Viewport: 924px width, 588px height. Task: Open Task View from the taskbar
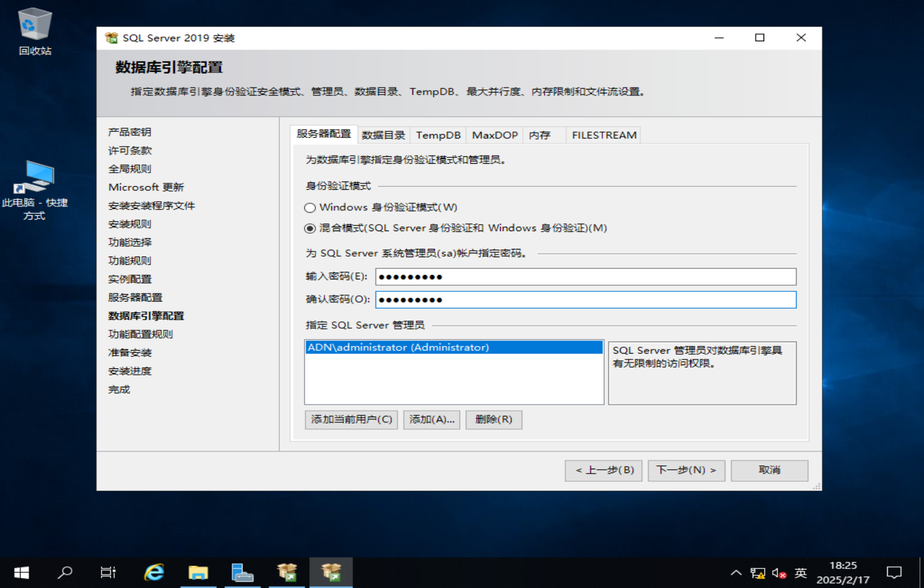pyautogui.click(x=109, y=573)
